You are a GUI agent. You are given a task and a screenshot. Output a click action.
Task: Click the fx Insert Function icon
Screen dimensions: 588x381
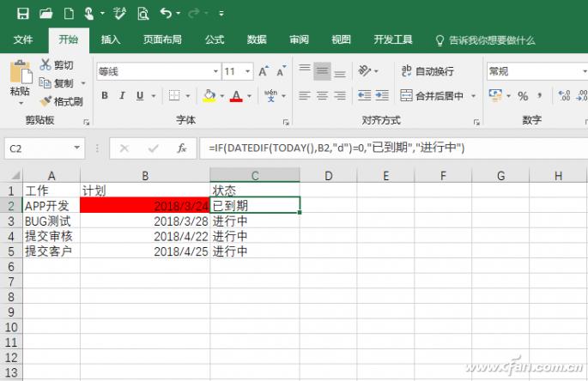(x=182, y=148)
